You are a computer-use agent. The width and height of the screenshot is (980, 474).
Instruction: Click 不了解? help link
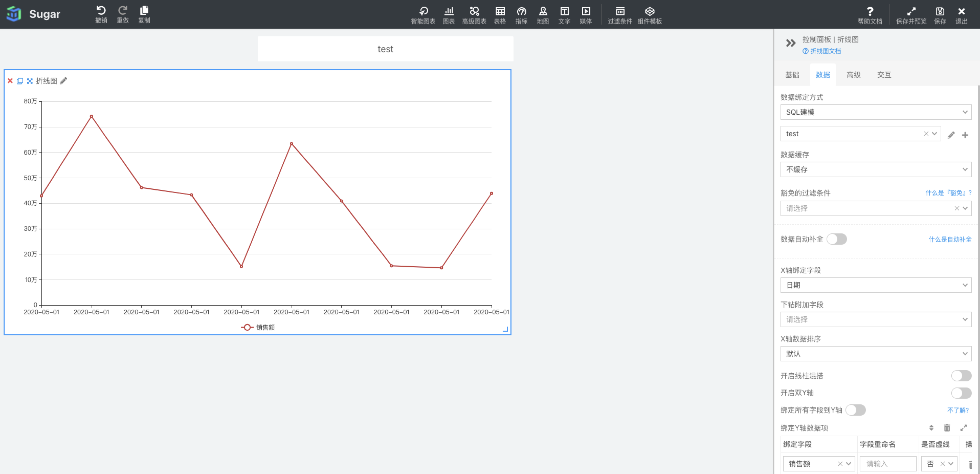coord(958,411)
